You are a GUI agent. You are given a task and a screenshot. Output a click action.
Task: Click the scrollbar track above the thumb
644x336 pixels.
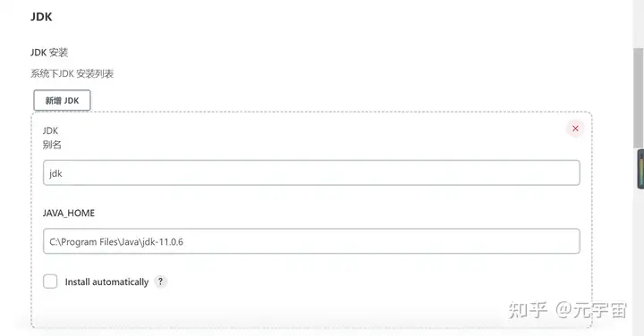coord(638,24)
